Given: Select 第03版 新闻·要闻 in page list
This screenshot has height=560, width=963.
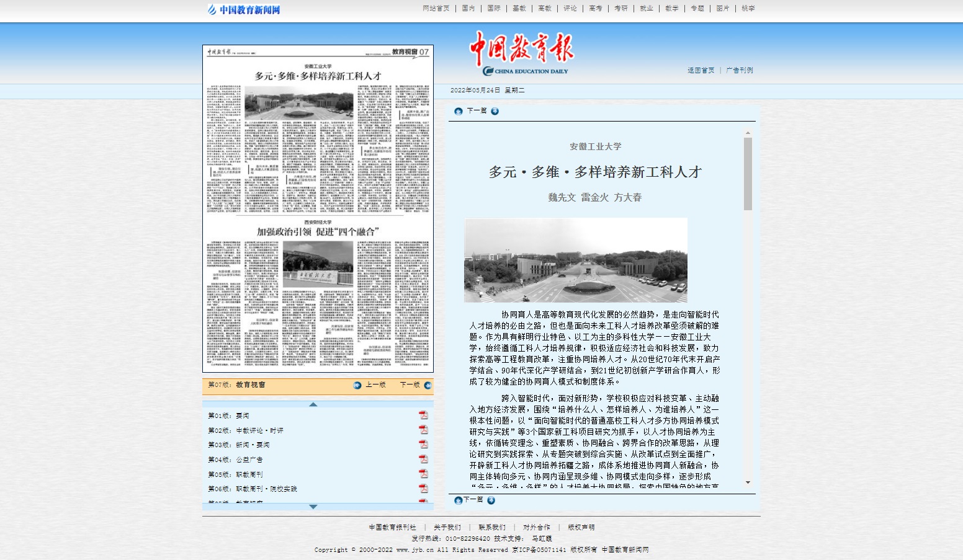Looking at the screenshot, I should coord(239,445).
